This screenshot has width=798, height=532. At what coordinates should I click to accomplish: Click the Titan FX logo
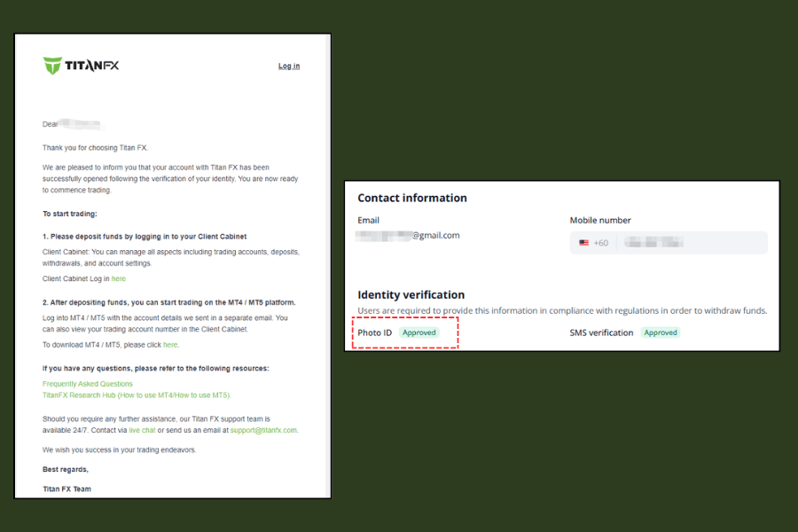81,66
